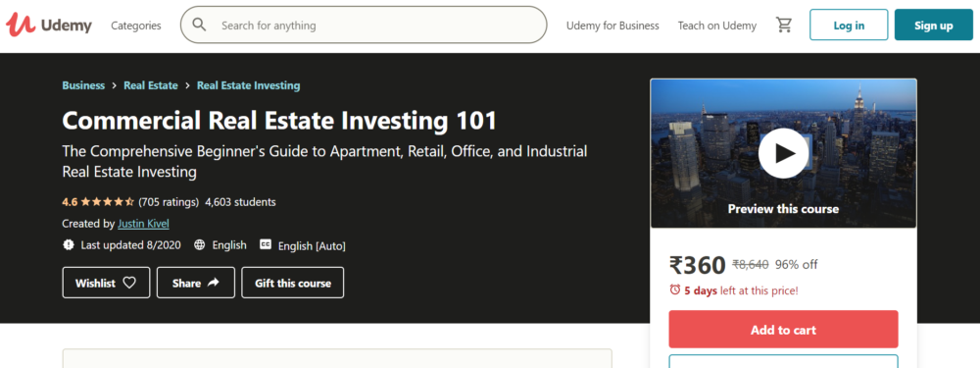980x368 pixels.
Task: Click Gift this course
Action: (x=292, y=283)
